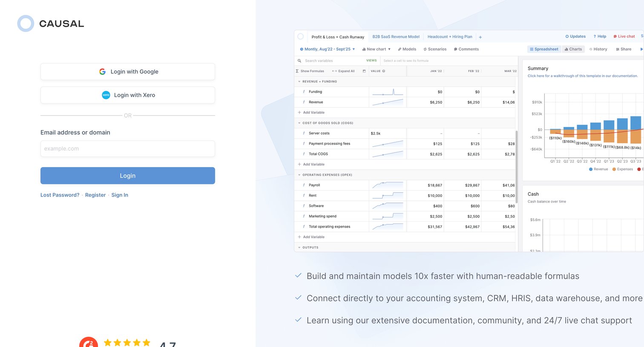
Task: Click the arrows icon beside Expand All
Action: click(x=334, y=71)
